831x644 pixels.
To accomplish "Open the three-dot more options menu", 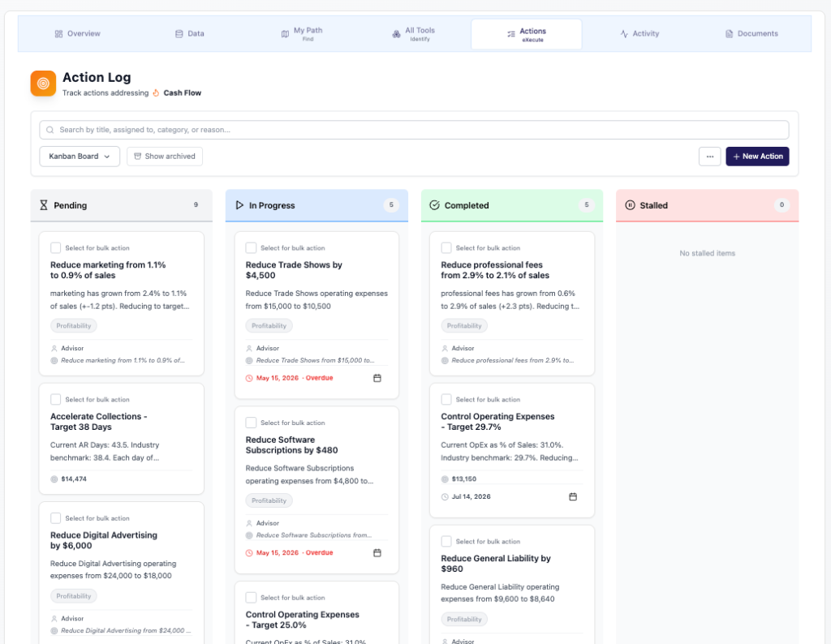I will (x=709, y=157).
